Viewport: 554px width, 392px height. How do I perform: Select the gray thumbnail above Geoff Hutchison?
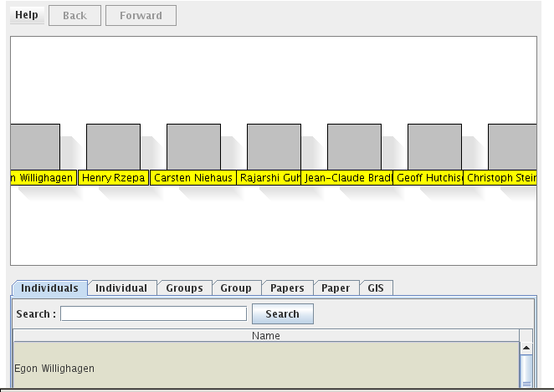pos(434,147)
